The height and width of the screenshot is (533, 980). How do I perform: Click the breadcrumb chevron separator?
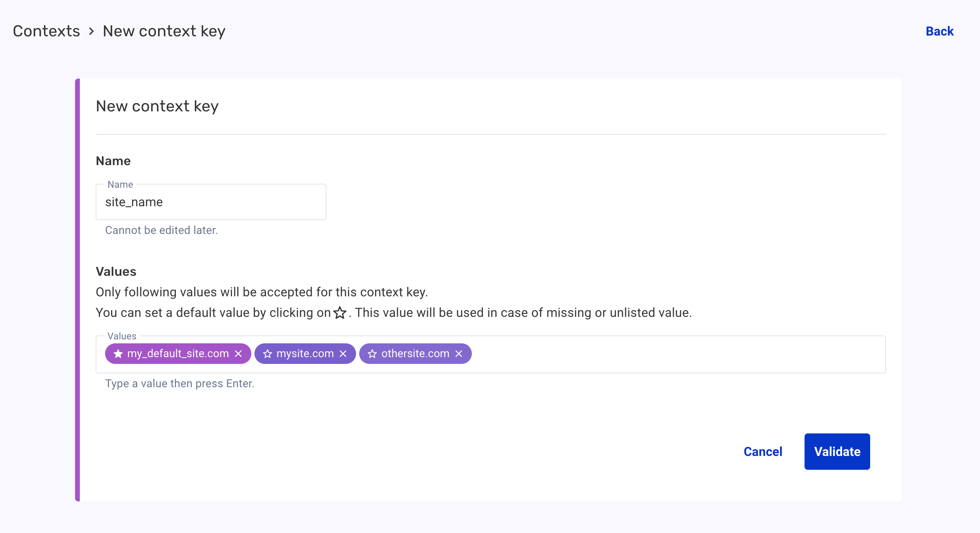pyautogui.click(x=91, y=31)
